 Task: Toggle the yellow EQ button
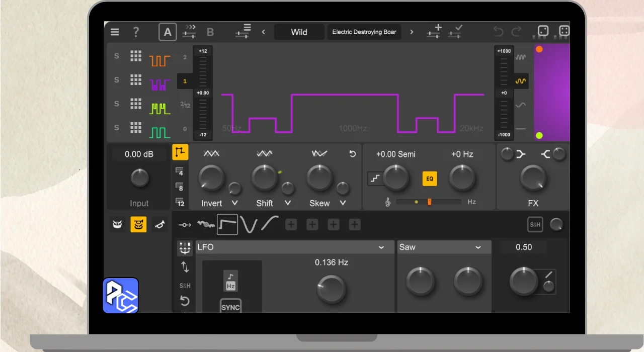(430, 179)
